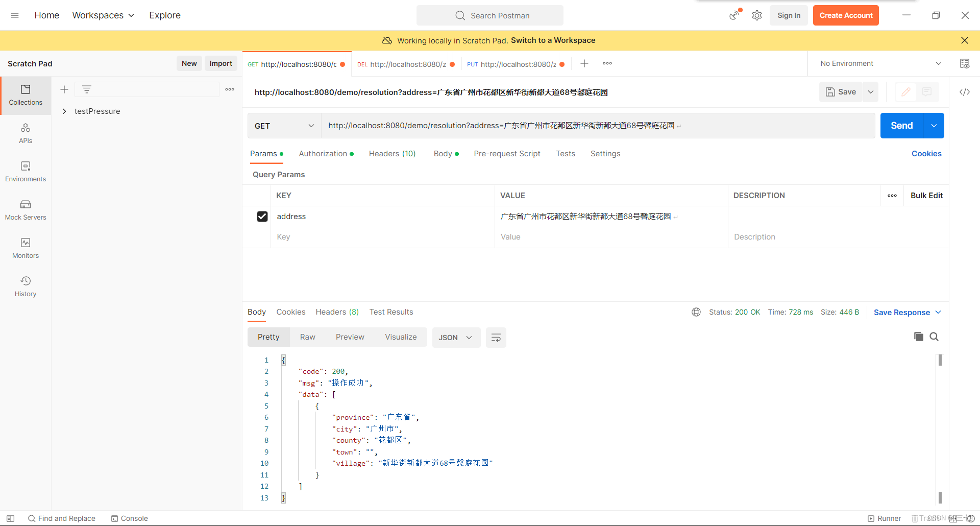Close the yellow Scratch Pad banner

964,40
